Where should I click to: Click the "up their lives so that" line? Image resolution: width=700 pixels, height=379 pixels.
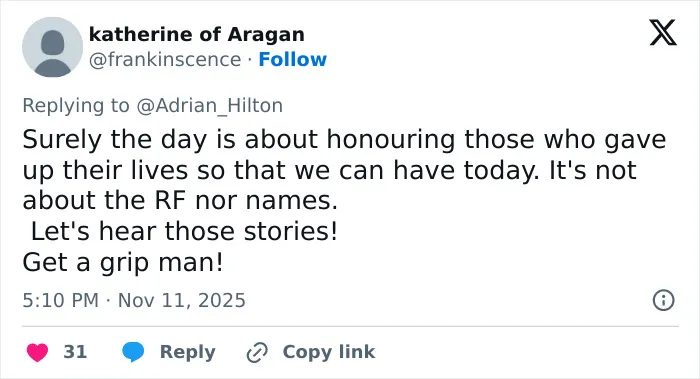[x=329, y=170]
